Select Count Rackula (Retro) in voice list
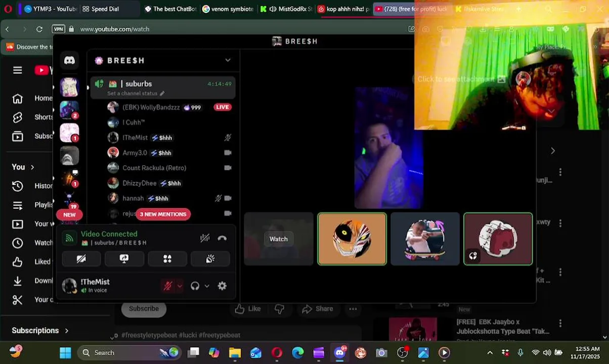The height and width of the screenshot is (364, 609). [x=154, y=168]
